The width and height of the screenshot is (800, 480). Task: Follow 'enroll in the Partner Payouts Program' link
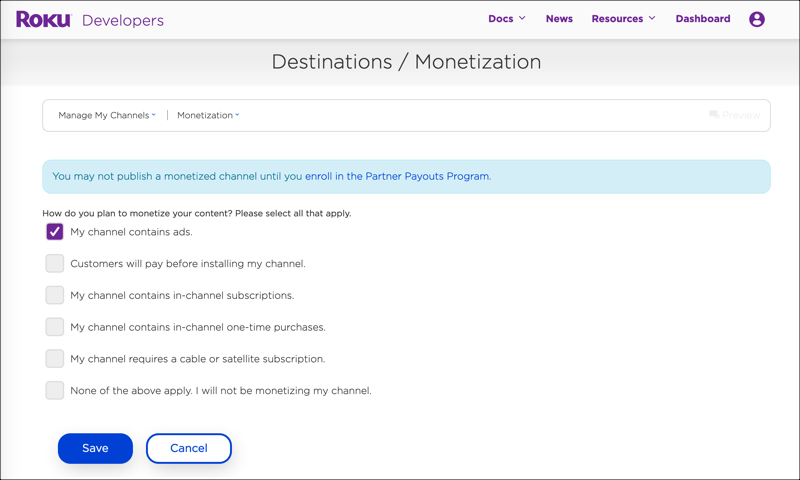tap(397, 176)
